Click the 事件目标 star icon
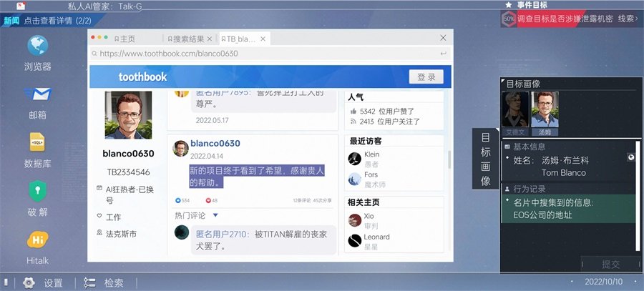644x291 pixels. click(509, 5)
